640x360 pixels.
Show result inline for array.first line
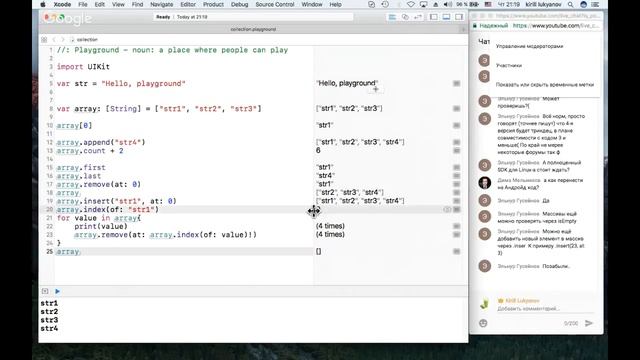[x=456, y=167]
